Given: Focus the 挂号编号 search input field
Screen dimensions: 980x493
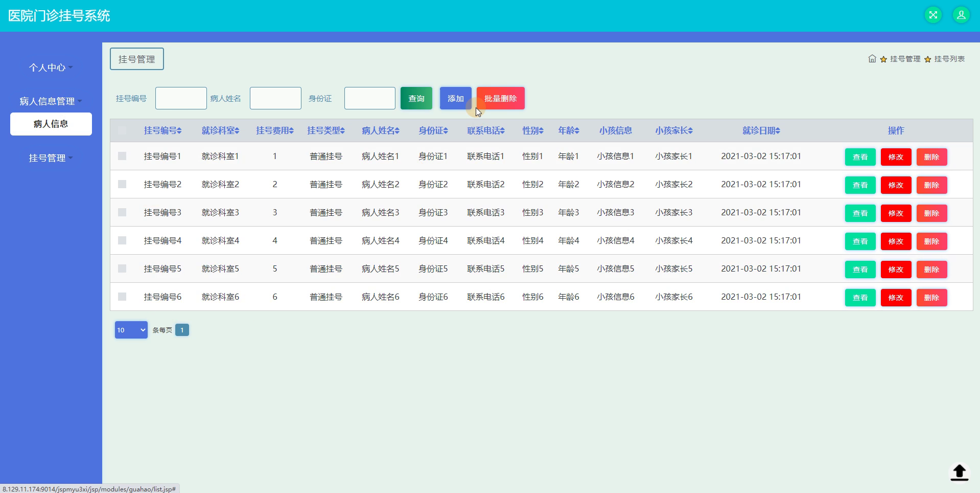Looking at the screenshot, I should point(181,98).
